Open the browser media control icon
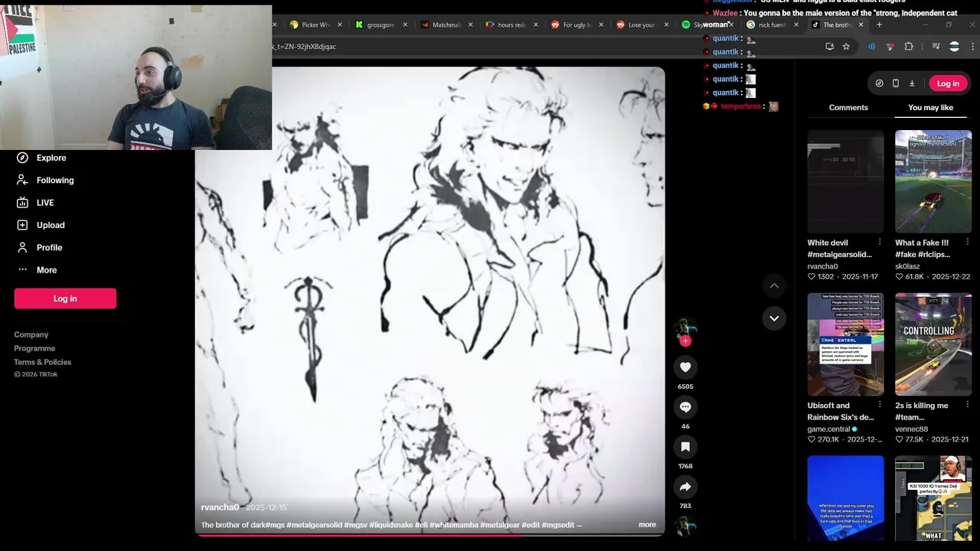This screenshot has width=980, height=551. coord(936,47)
